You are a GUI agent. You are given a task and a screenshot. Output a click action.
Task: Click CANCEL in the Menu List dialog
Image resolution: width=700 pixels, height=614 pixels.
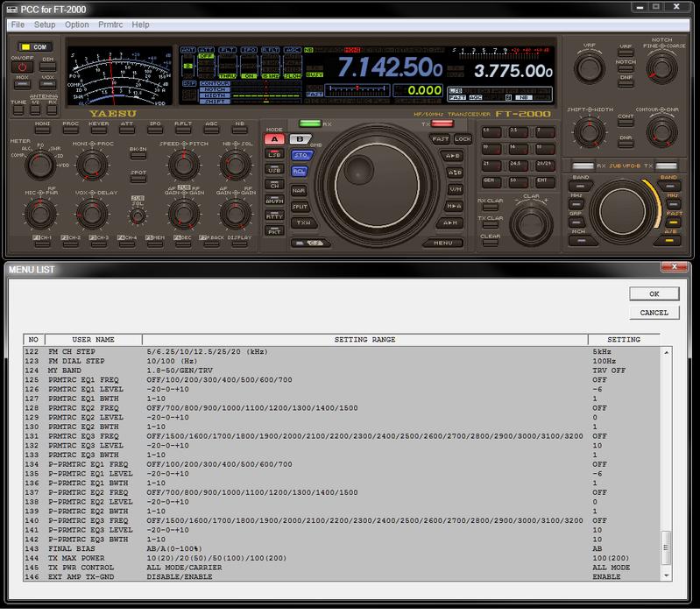point(654,313)
